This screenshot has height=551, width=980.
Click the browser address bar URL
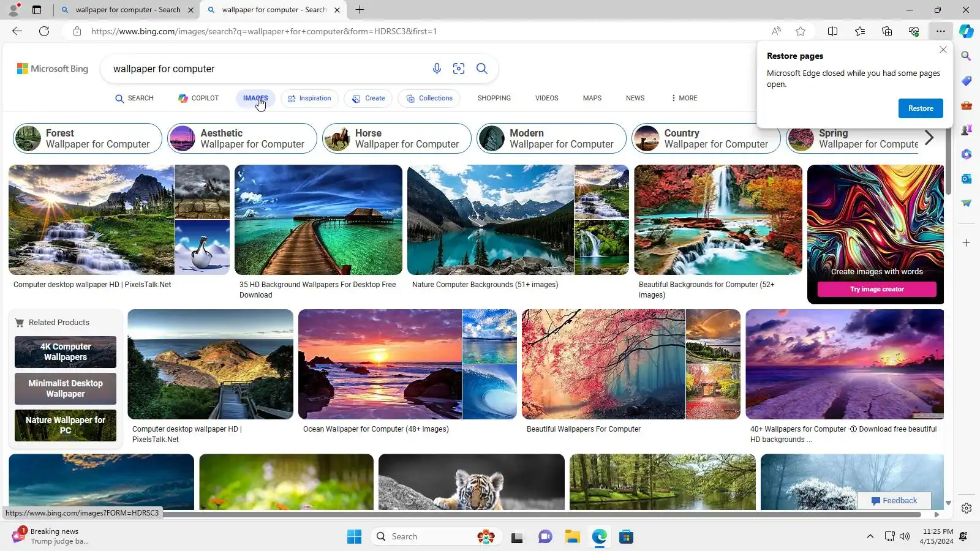pos(264,31)
